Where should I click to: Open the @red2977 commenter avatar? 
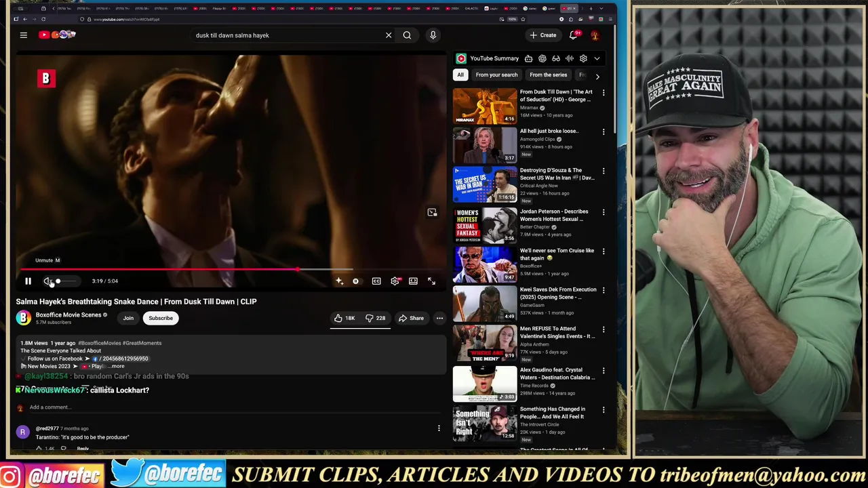click(x=23, y=432)
